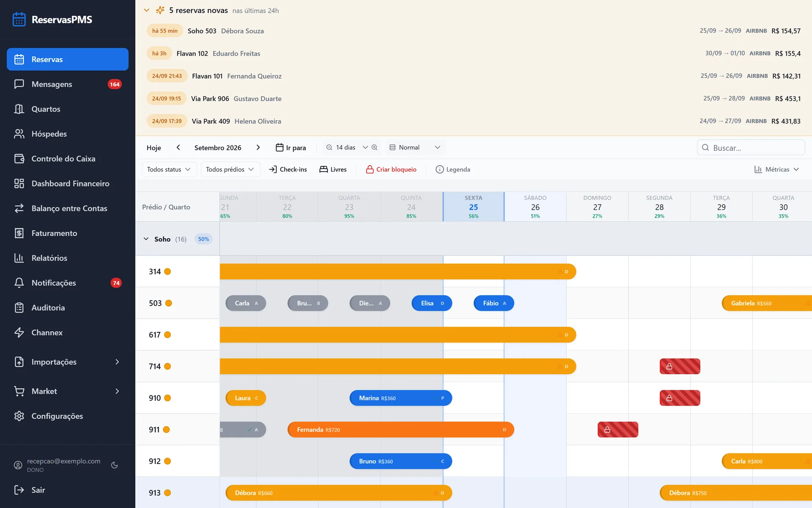Go to previous month arrow
The width and height of the screenshot is (812, 508).
click(178, 147)
